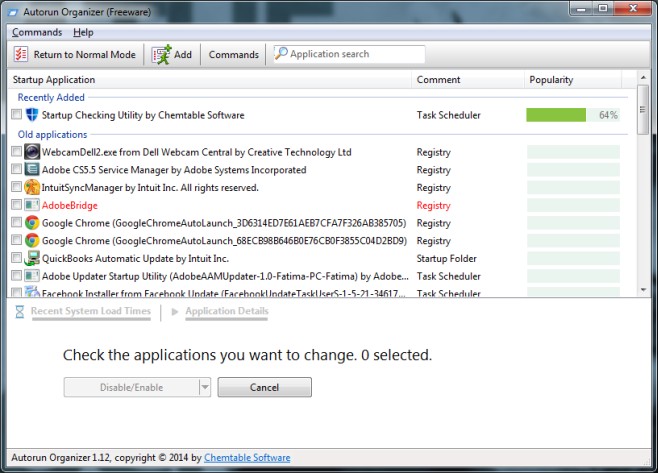Open the Disable/Enable dropdown arrow

[205, 387]
